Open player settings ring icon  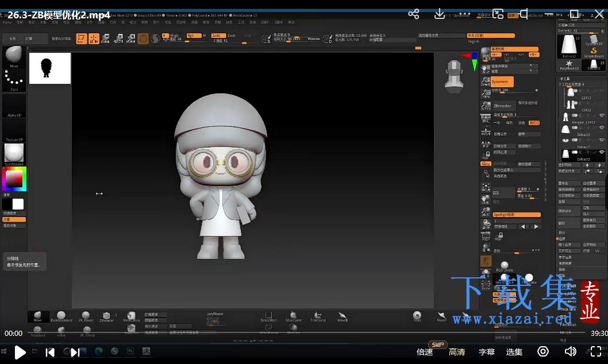(543, 351)
